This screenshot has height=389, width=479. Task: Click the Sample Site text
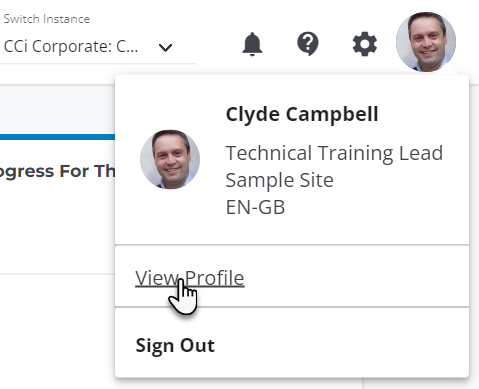pos(279,180)
